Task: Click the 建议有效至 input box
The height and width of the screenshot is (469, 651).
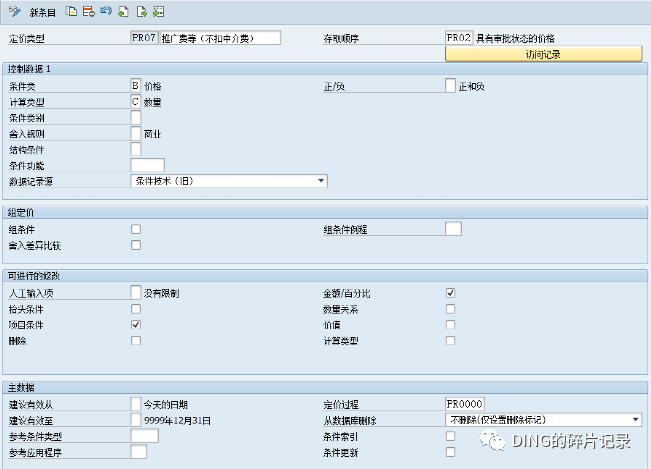Action: tap(136, 420)
